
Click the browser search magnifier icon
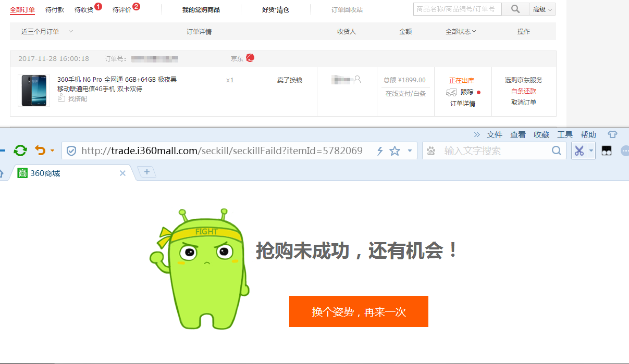click(557, 151)
